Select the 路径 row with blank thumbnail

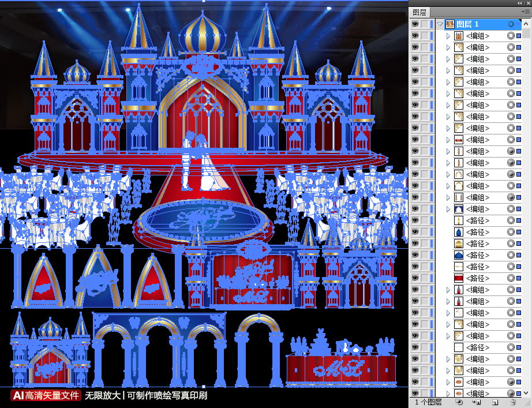[x=478, y=347]
